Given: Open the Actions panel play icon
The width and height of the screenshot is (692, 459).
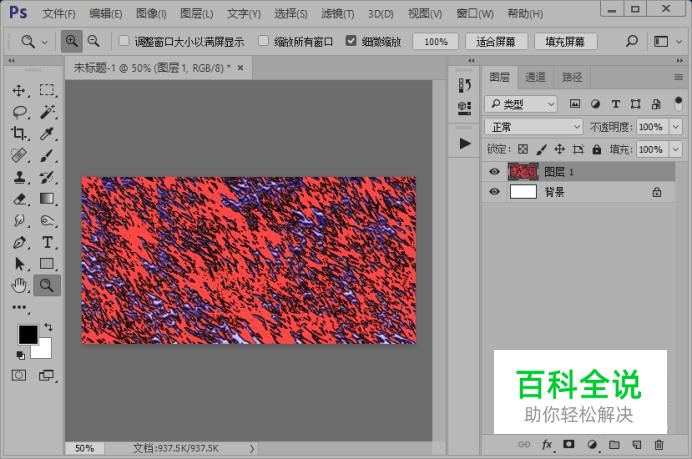Looking at the screenshot, I should coord(464,143).
